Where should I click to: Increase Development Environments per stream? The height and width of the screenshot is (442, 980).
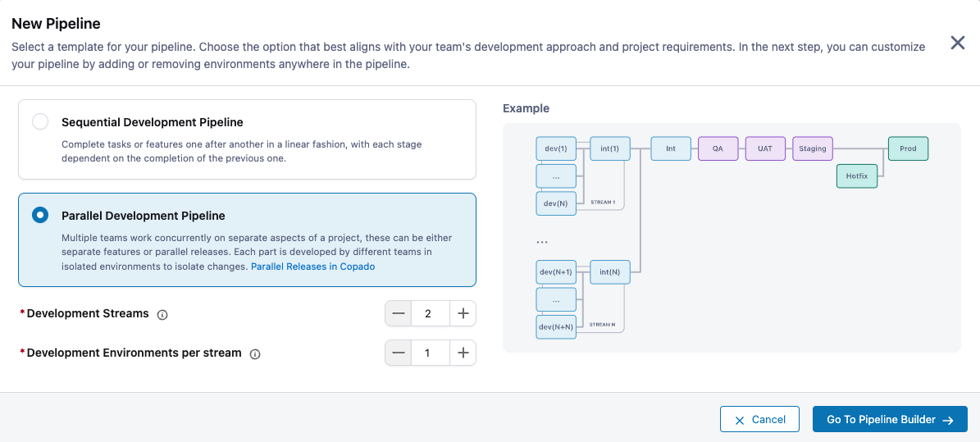coord(463,353)
